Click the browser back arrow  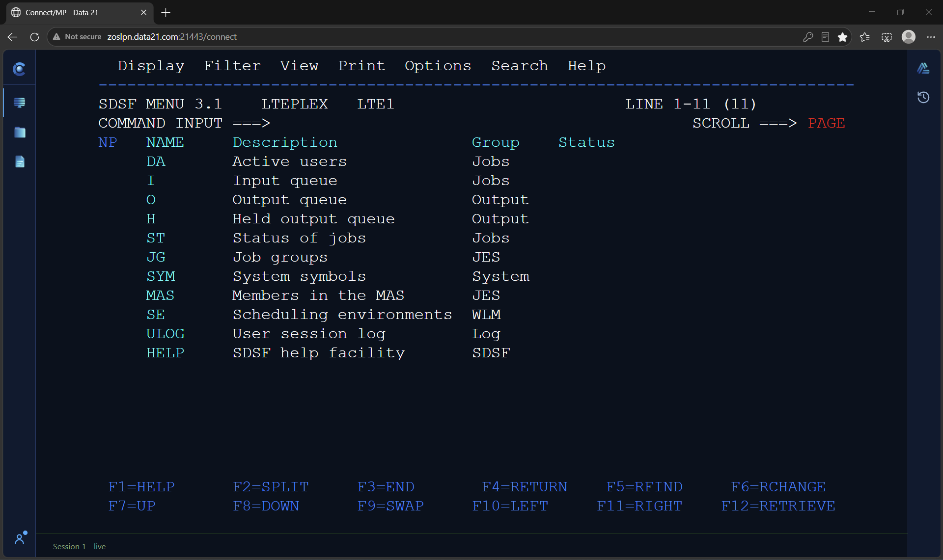[x=13, y=37]
